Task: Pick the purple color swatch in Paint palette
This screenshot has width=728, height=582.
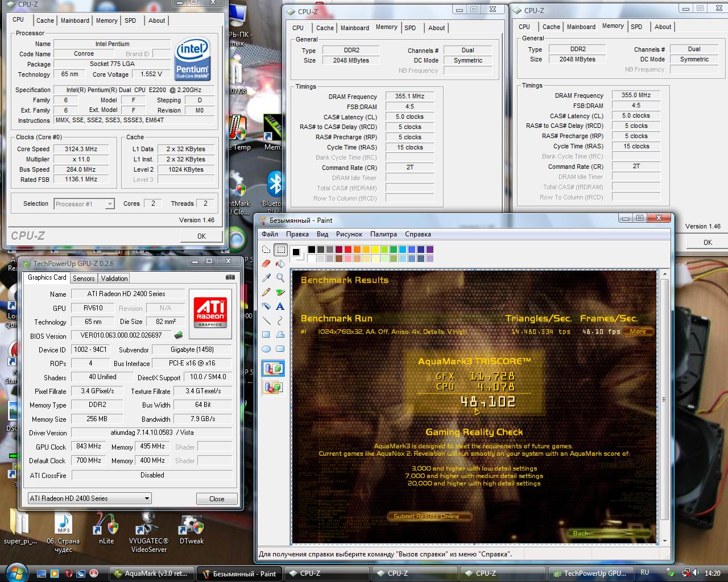Action: click(430, 250)
